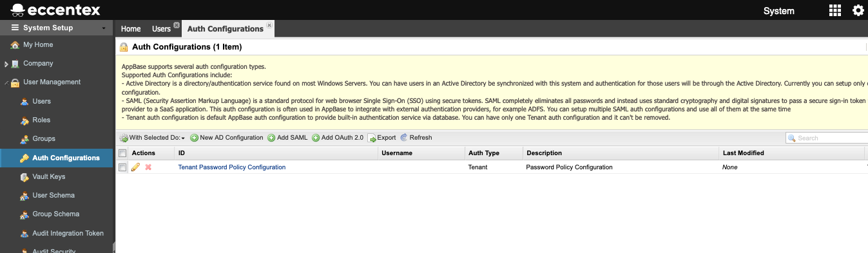
Task: Check the select-all checkbox in table header
Action: [x=122, y=153]
